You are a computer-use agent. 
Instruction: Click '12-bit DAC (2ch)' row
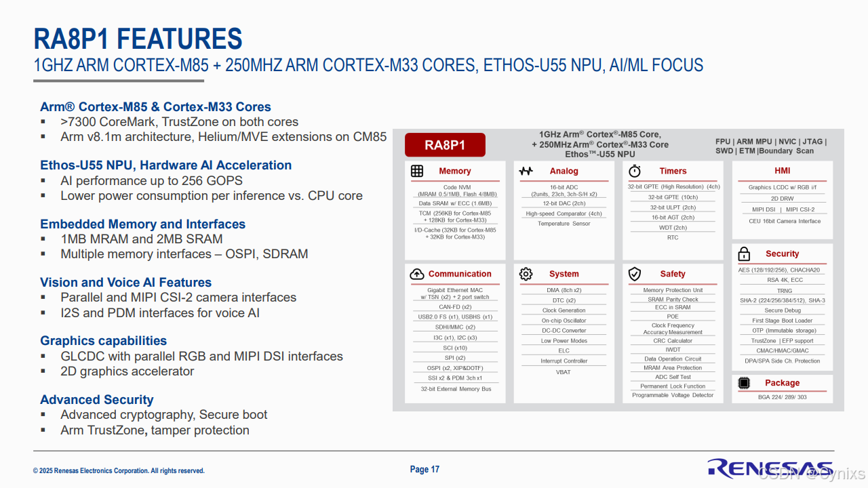click(x=564, y=203)
